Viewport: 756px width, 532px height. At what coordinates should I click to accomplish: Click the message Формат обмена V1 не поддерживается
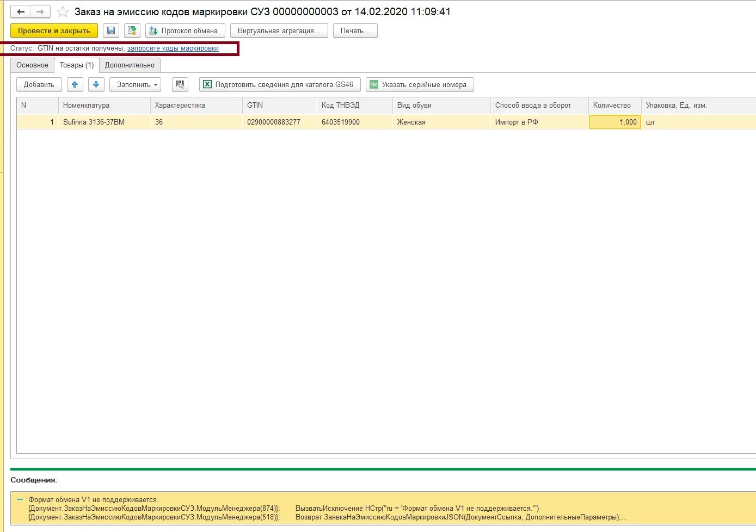(93, 499)
